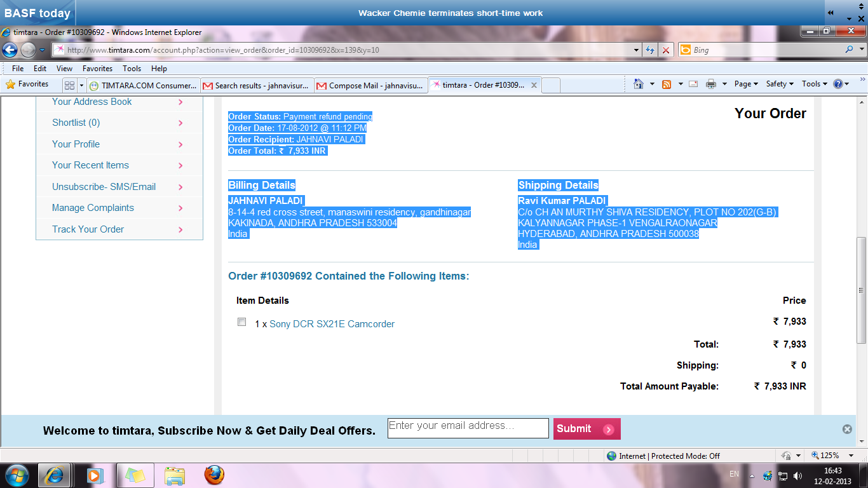868x488 pixels.
Task: Switch to Search results Gmail tab
Action: 257,85
